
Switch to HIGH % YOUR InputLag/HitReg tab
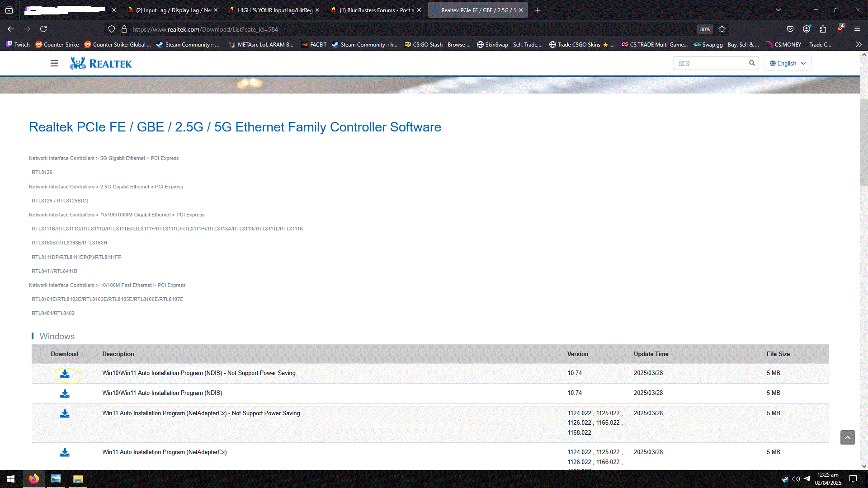click(x=274, y=10)
